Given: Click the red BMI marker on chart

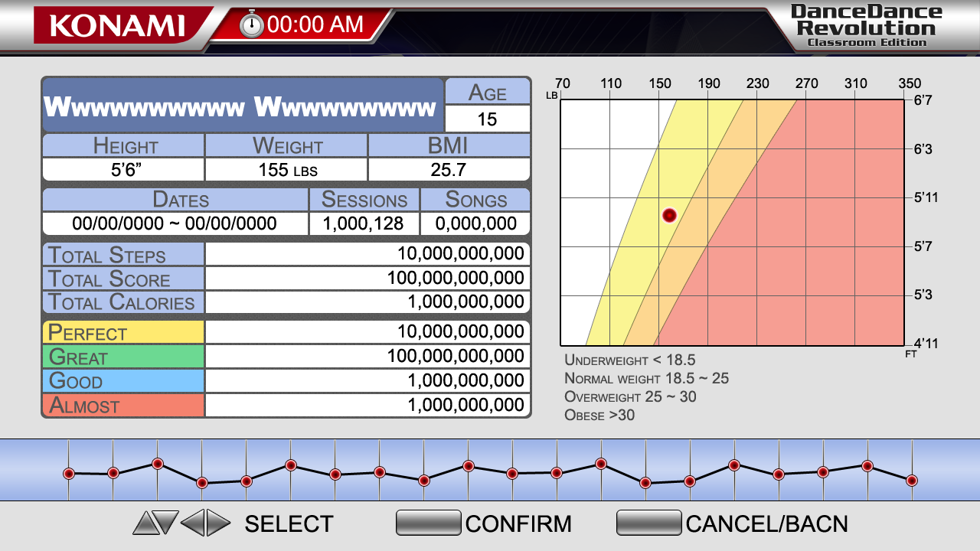Looking at the screenshot, I should [x=670, y=216].
